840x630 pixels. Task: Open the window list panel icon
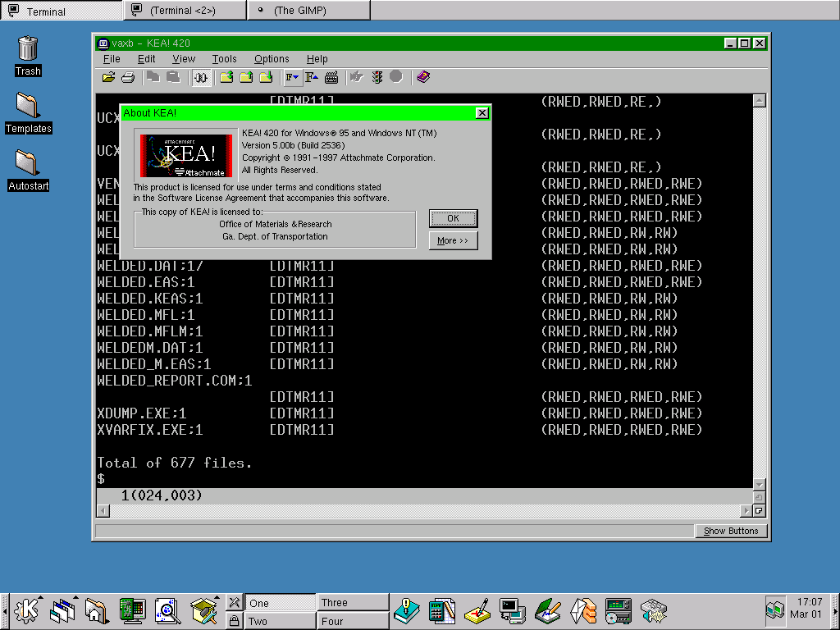tap(63, 611)
